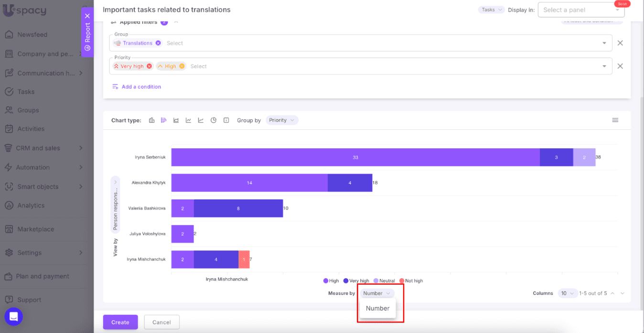Remove the Translations group chip
The height and width of the screenshot is (333, 644).
158,43
